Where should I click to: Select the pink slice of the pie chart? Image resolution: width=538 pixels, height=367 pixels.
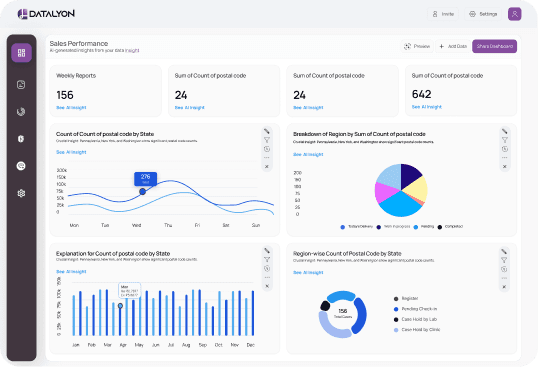384,192
